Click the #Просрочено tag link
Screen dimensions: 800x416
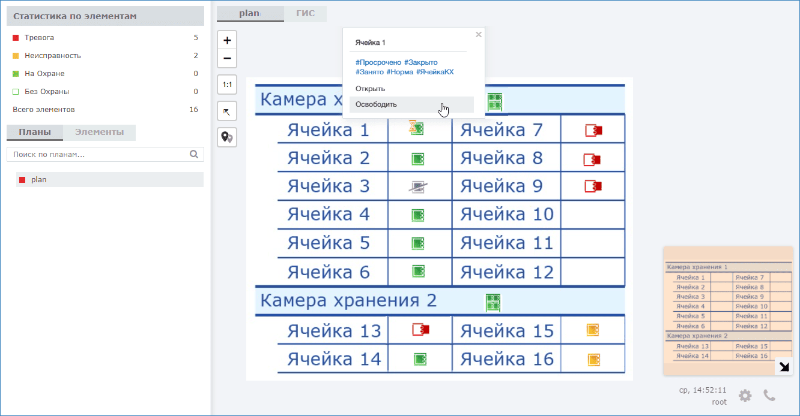pyautogui.click(x=378, y=62)
